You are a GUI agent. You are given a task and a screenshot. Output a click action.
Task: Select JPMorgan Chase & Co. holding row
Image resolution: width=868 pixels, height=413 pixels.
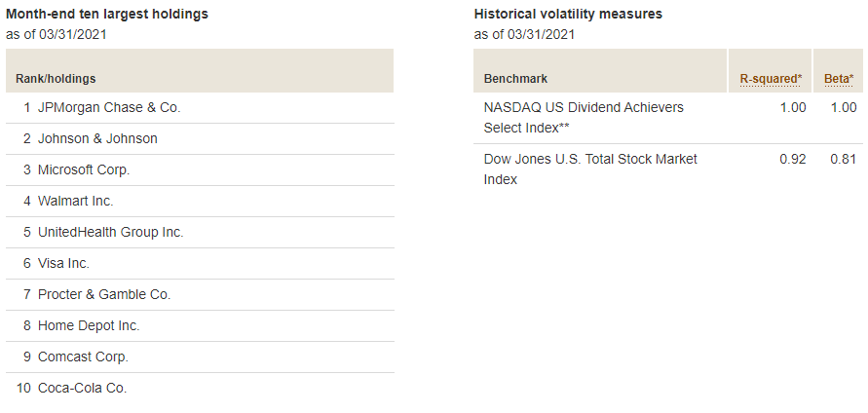200,107
